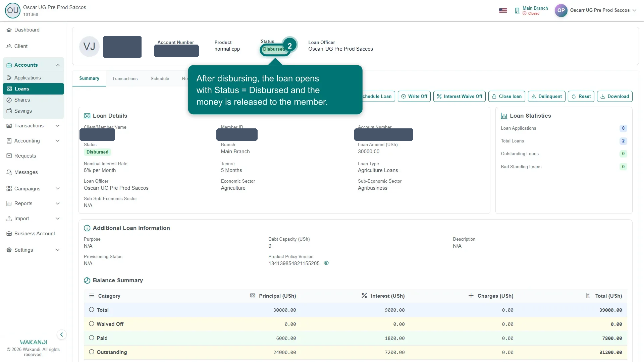Click the Additional Loan Information info icon

pos(87,228)
